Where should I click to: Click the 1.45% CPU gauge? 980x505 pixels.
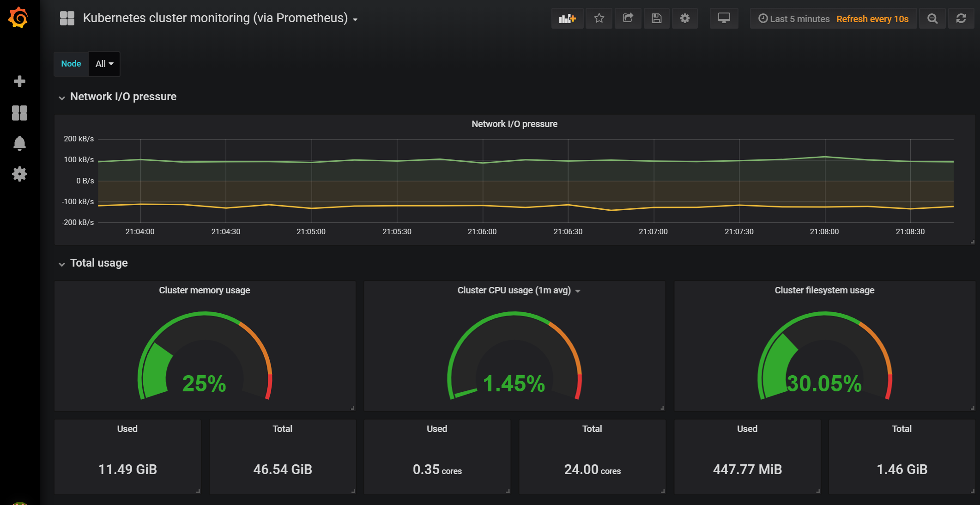[514, 356]
